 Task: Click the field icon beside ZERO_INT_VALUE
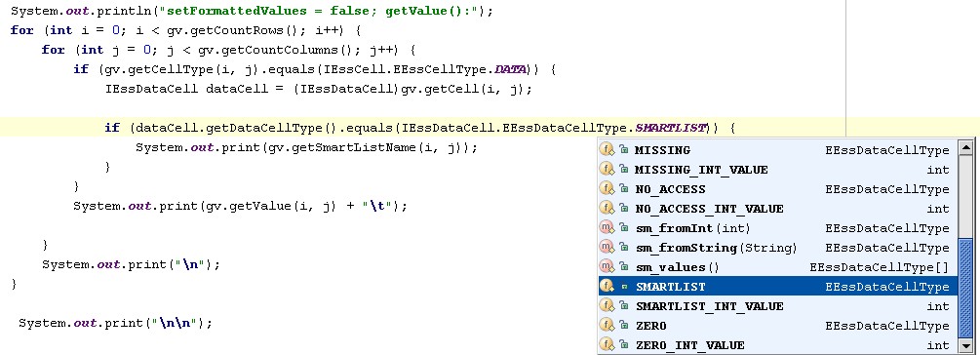tap(607, 345)
